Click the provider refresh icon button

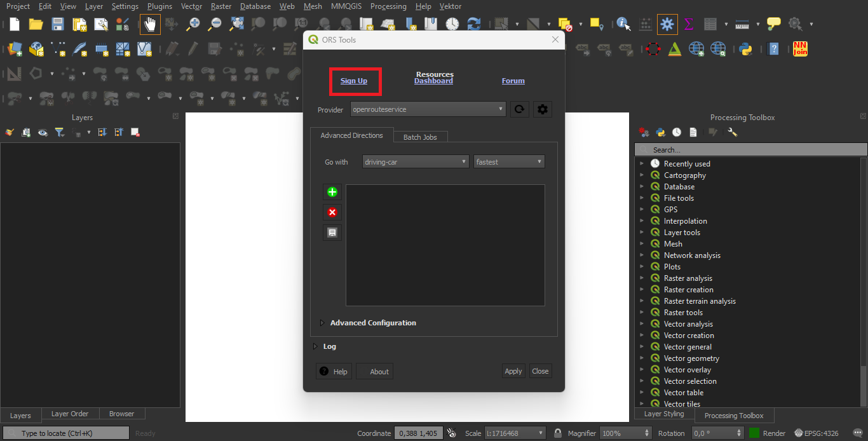tap(519, 109)
